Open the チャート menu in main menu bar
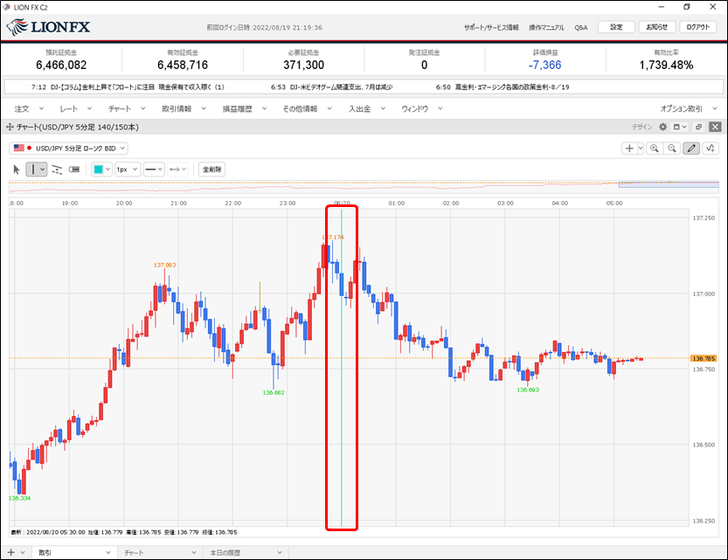This screenshot has height=560, width=728. click(x=126, y=108)
